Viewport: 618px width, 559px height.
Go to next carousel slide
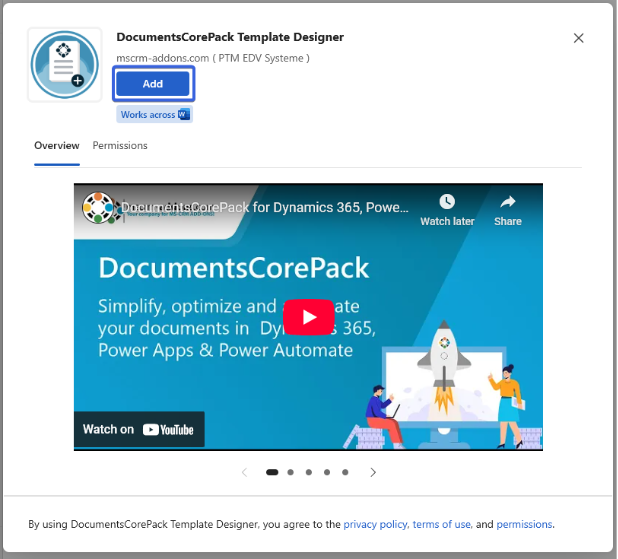373,472
